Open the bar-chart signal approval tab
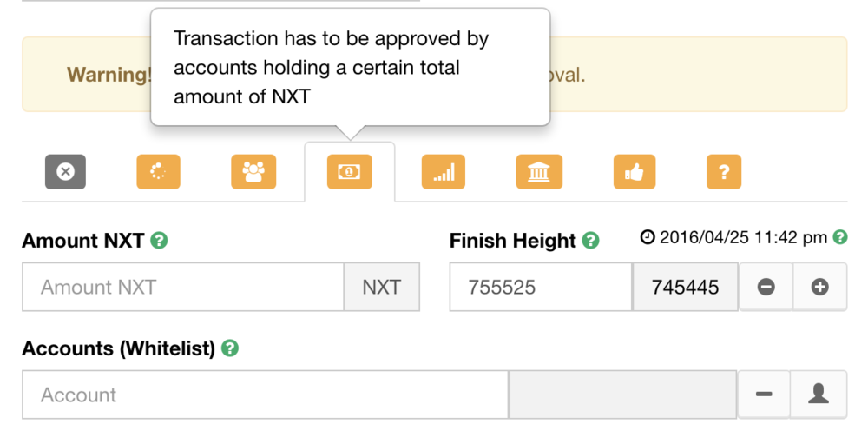This screenshot has width=868, height=431. [x=444, y=172]
